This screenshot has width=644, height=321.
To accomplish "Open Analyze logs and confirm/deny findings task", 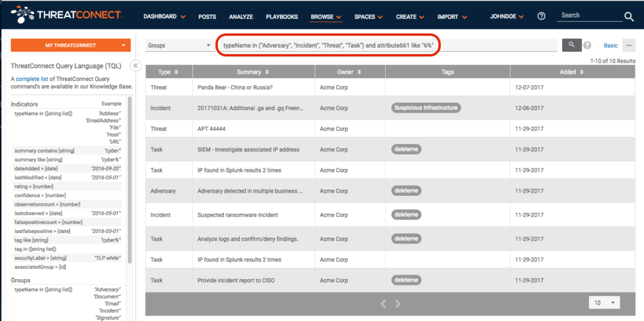I will tap(248, 239).
